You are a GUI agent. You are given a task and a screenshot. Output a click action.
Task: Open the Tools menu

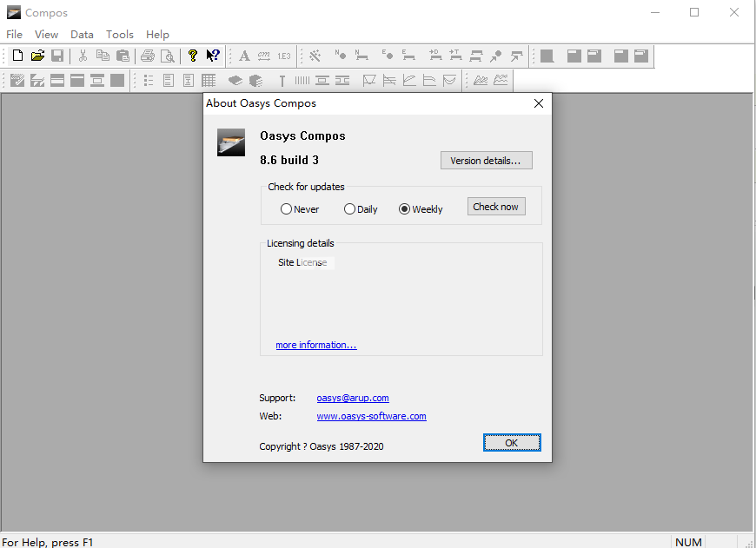pos(120,35)
